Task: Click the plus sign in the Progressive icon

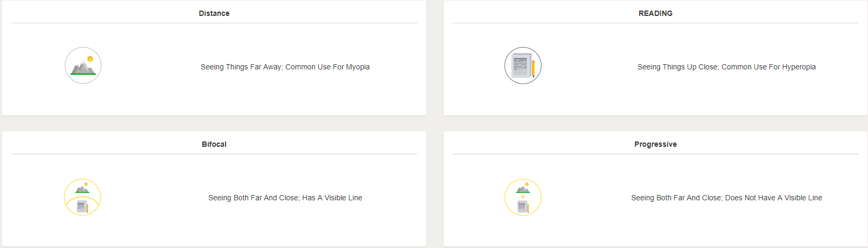Action: 523,197
